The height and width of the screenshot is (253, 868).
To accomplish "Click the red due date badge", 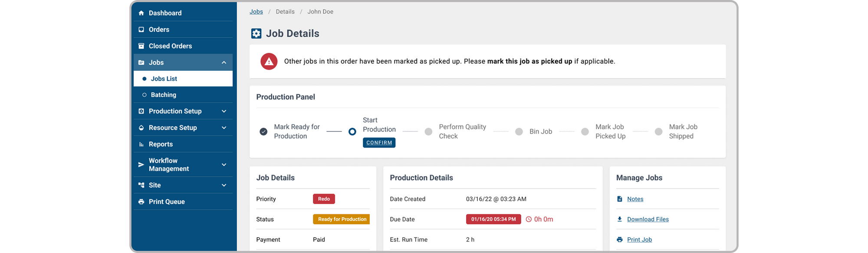I will click(493, 219).
